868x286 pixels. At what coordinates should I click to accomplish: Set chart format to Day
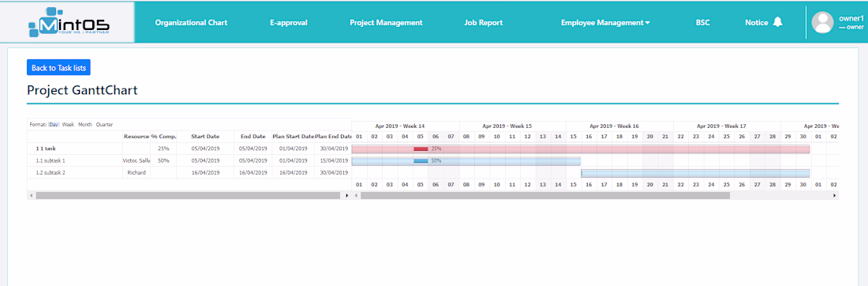coord(54,125)
